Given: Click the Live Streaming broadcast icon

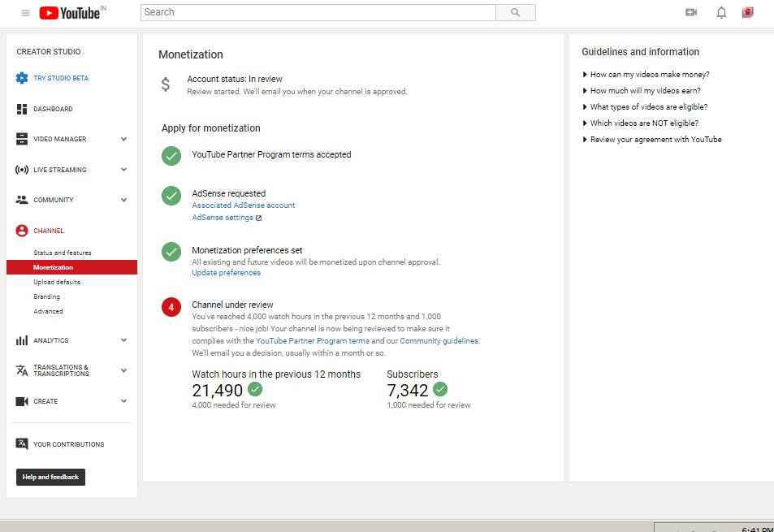Looking at the screenshot, I should [22, 170].
